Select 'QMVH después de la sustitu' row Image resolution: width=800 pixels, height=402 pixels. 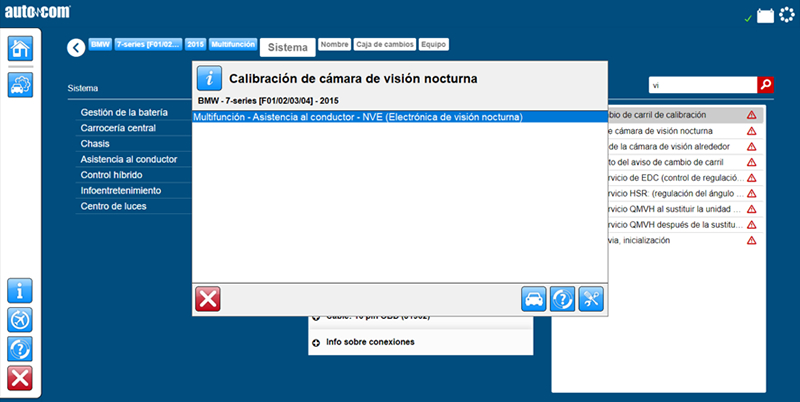(685, 225)
